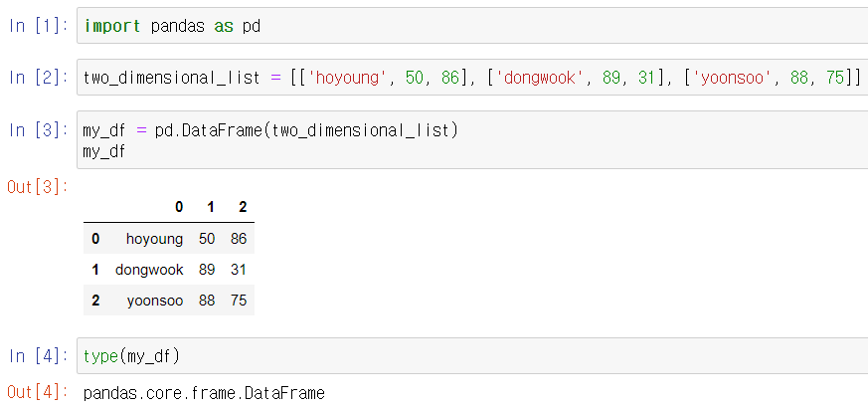Viewport: 868px width, 409px height.
Task: Click the two_dimensional_list code cell
Action: (x=472, y=77)
